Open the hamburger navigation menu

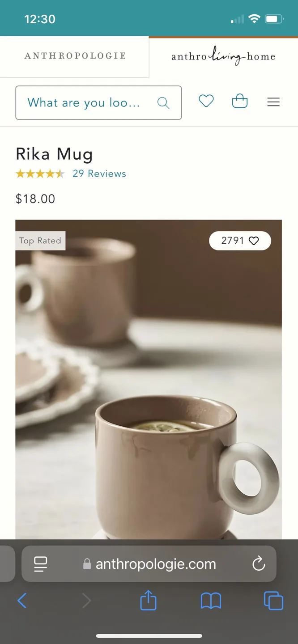(x=273, y=102)
